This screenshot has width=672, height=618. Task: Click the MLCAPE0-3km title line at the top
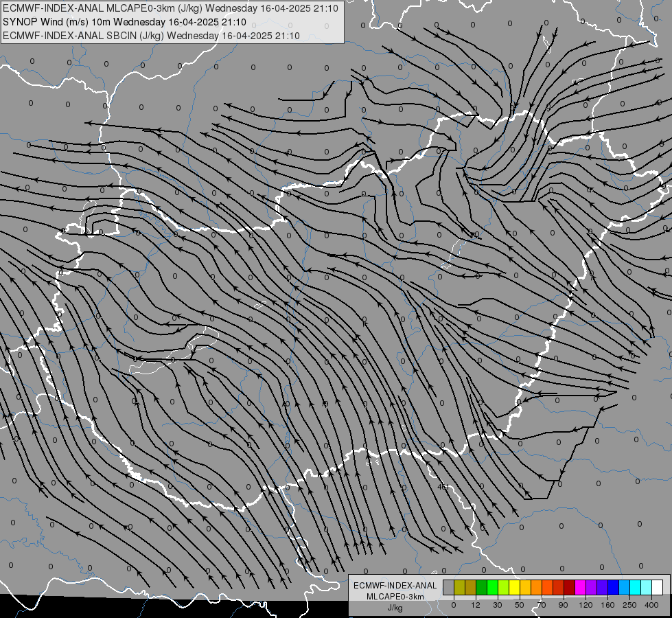click(x=170, y=8)
